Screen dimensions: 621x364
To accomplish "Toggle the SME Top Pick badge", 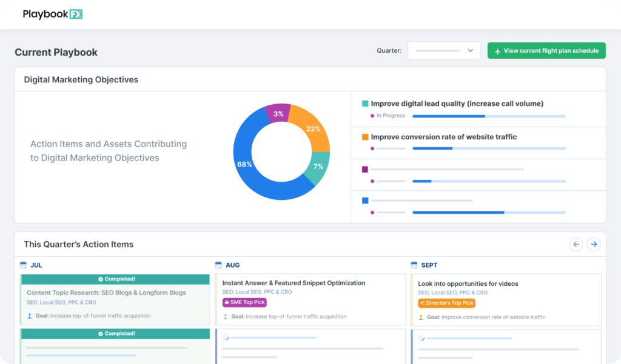I will pos(244,302).
